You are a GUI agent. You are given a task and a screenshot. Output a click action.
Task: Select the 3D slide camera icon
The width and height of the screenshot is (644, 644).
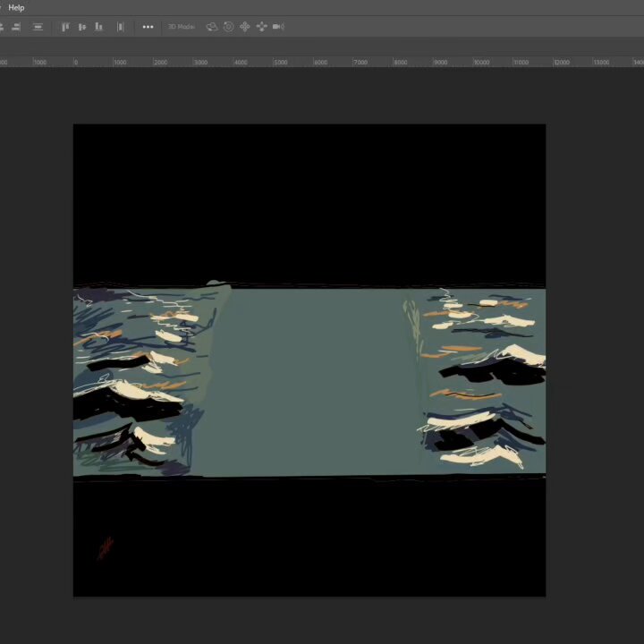click(261, 27)
